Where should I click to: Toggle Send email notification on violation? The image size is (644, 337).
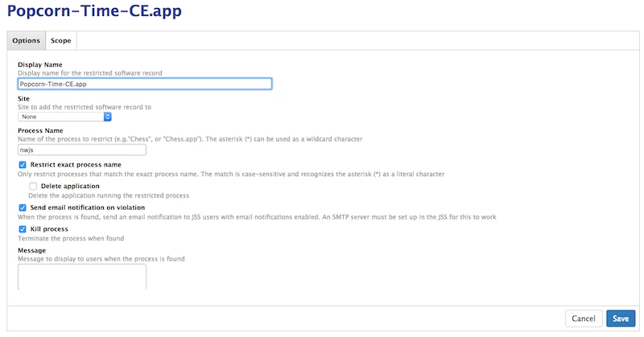(x=23, y=208)
